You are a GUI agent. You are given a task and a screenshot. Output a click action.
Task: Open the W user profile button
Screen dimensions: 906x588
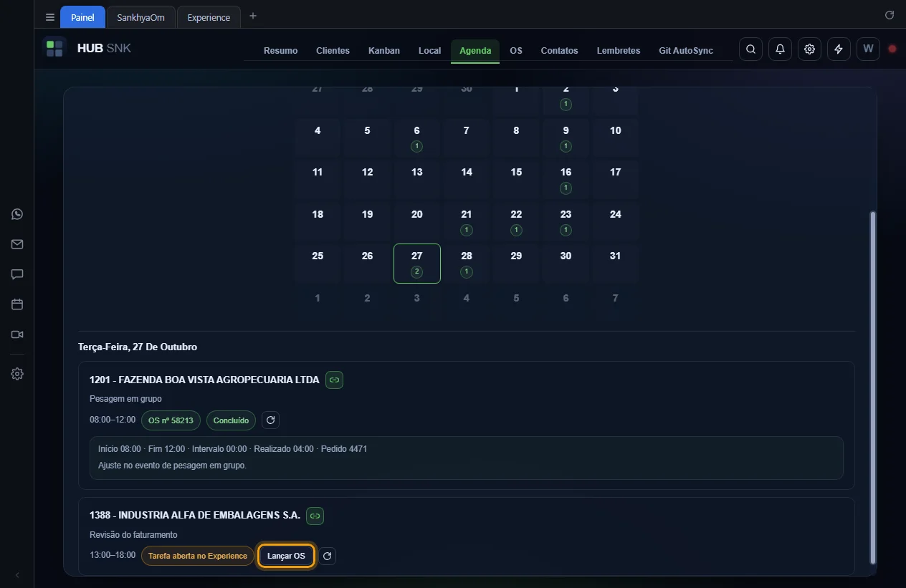click(868, 49)
